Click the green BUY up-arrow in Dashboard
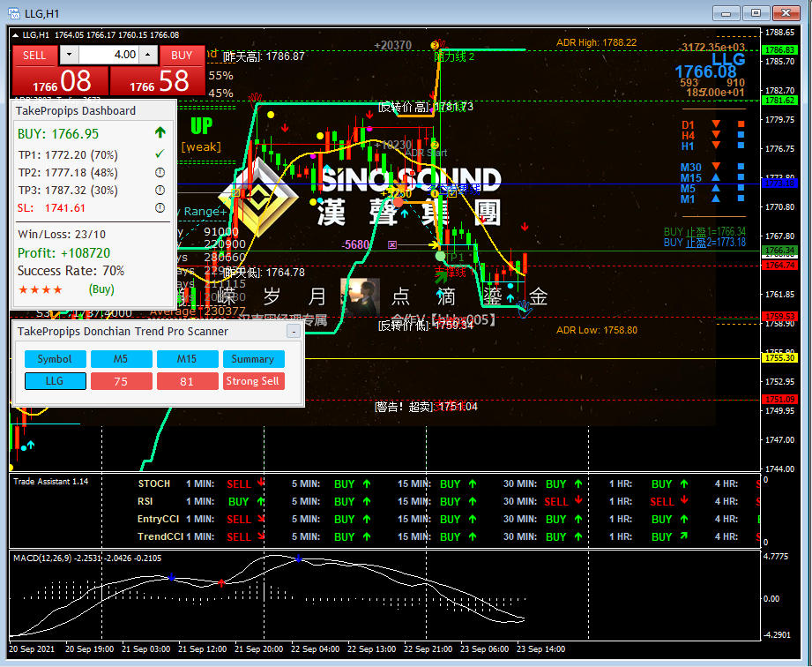Screen dimensions: 812x667 [x=160, y=133]
